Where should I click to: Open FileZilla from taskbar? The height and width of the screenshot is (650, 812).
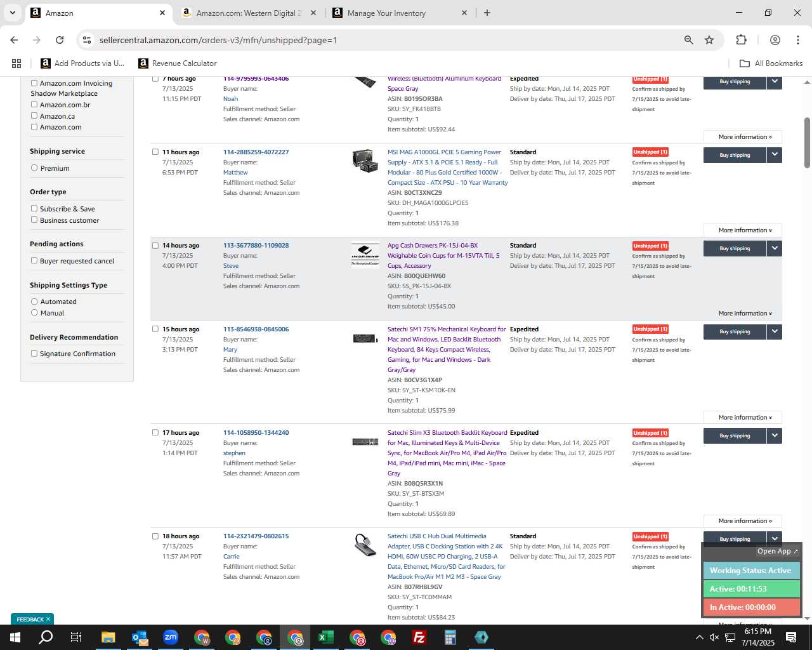tap(419, 637)
